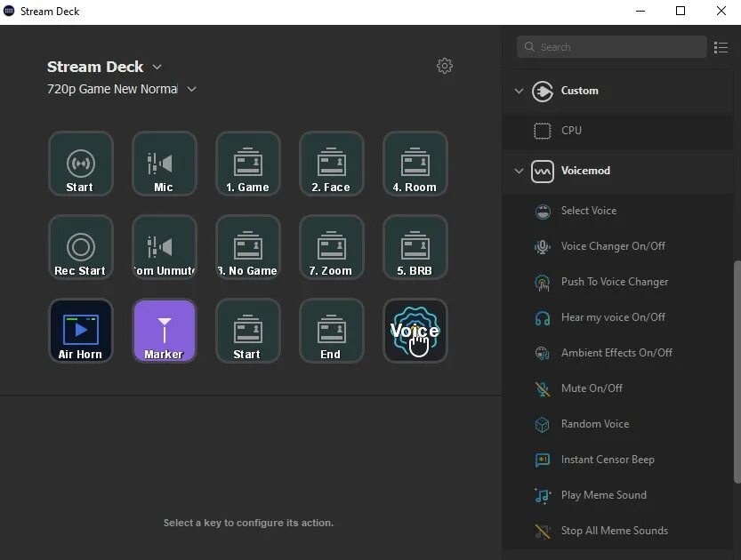Click Stop All Meme Sounds icon
The height and width of the screenshot is (560, 741).
(543, 532)
